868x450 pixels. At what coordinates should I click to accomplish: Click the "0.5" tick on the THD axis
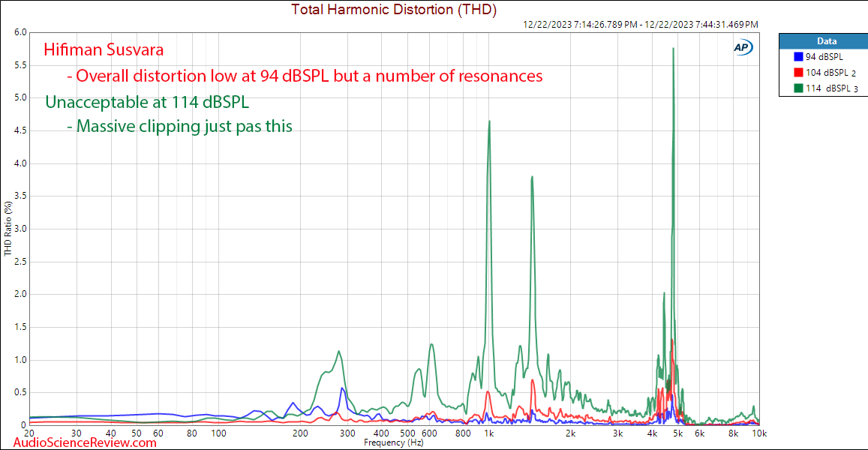pos(20,392)
